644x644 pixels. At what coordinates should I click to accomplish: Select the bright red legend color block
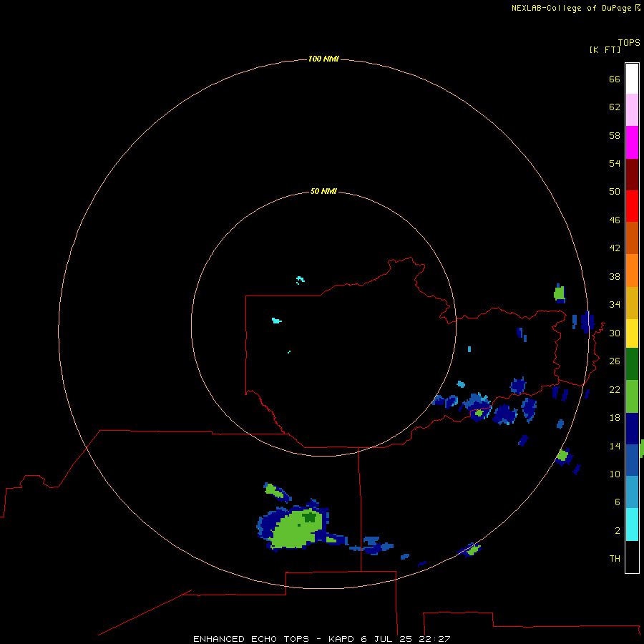(x=632, y=206)
